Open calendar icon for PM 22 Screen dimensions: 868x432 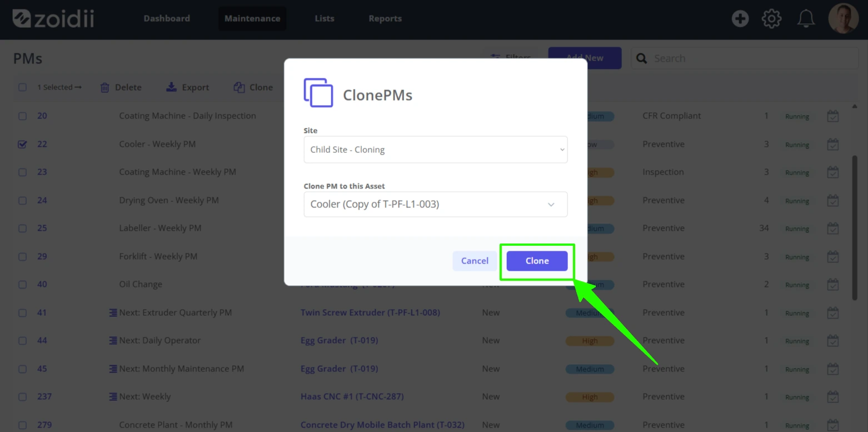point(832,145)
